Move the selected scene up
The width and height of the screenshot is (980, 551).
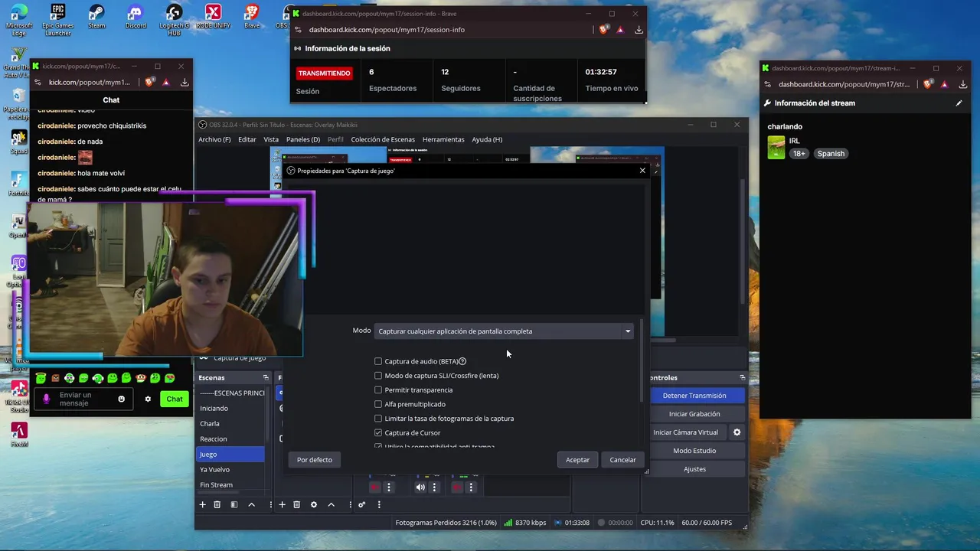(251, 504)
